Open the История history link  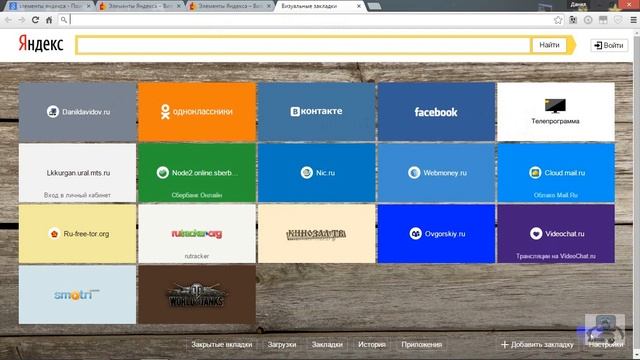coord(371,344)
